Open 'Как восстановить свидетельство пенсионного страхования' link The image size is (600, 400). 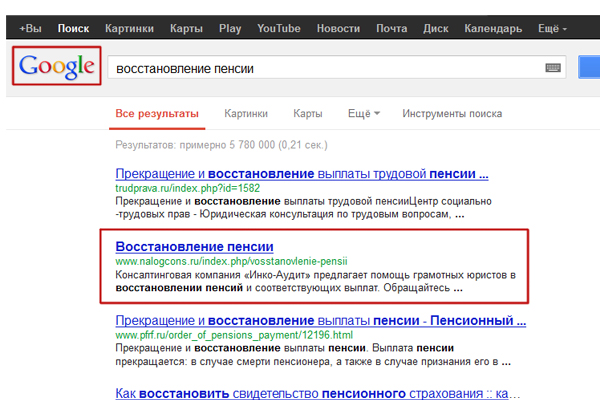click(318, 393)
